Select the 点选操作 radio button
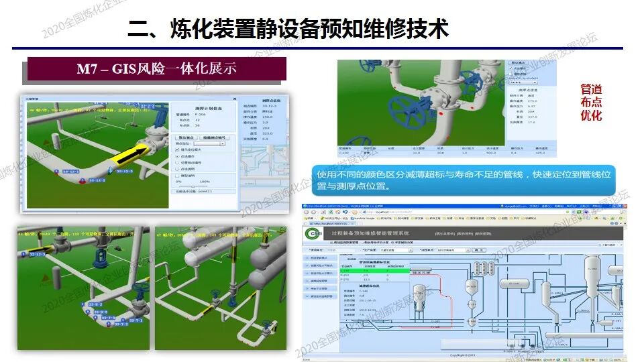Viewport: 644px width, 362px height. (x=177, y=156)
